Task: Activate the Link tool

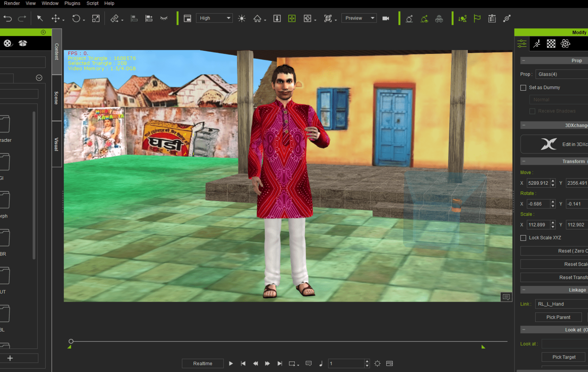Action: pyautogui.click(x=115, y=18)
